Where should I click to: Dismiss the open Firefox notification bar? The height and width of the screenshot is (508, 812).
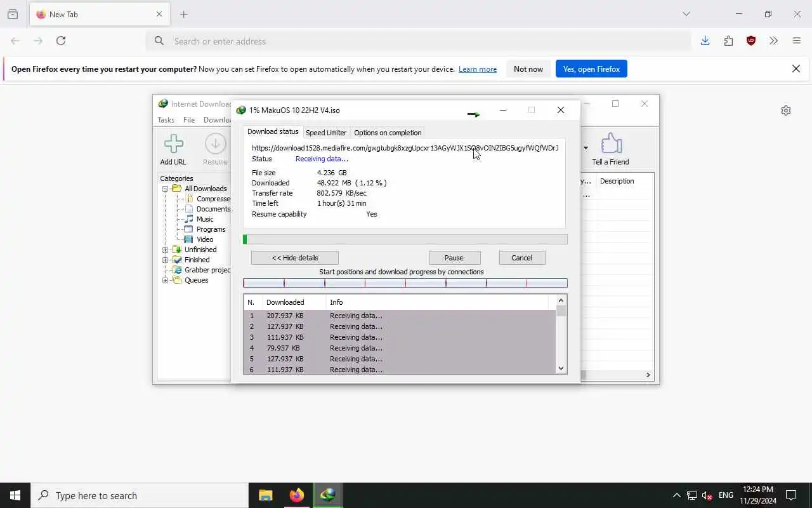pyautogui.click(x=796, y=69)
